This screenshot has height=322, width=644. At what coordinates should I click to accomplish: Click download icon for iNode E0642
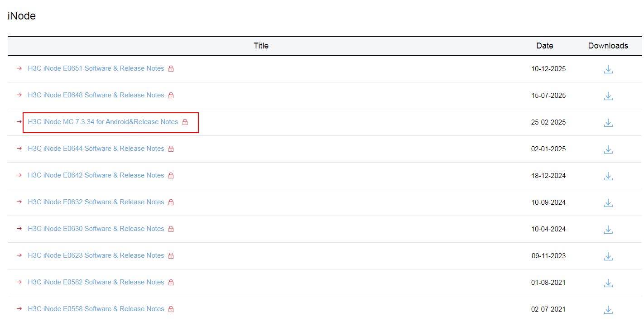click(608, 176)
